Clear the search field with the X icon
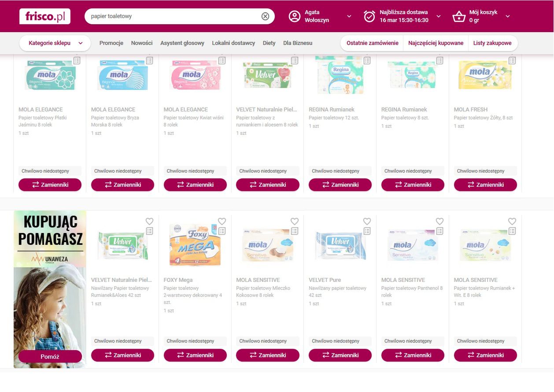Screen dimensions: 554x392 [x=265, y=16]
